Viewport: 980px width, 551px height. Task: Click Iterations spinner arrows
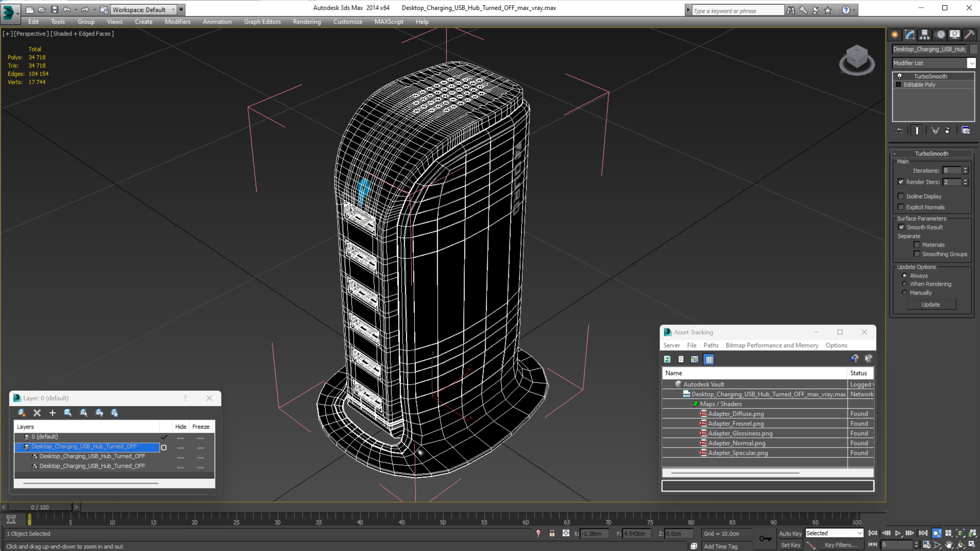965,170
